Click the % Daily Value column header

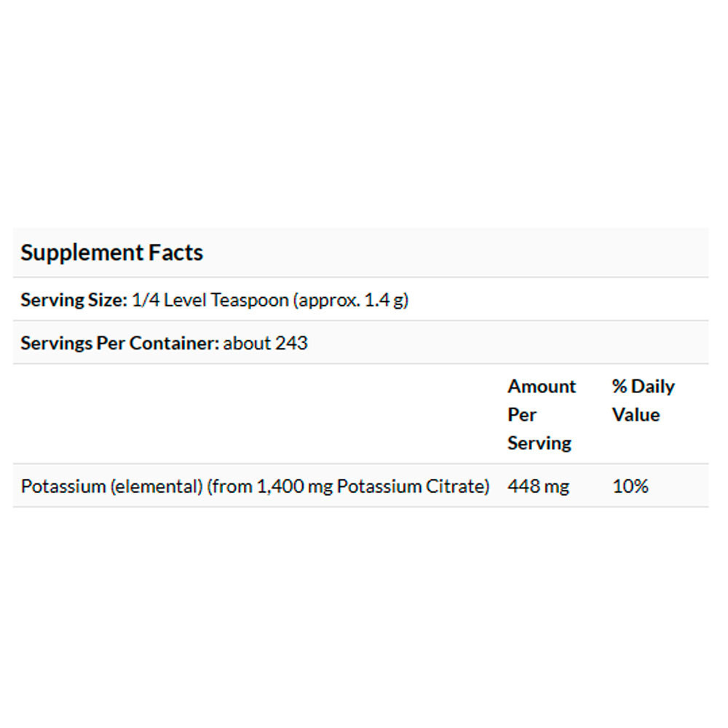point(644,400)
